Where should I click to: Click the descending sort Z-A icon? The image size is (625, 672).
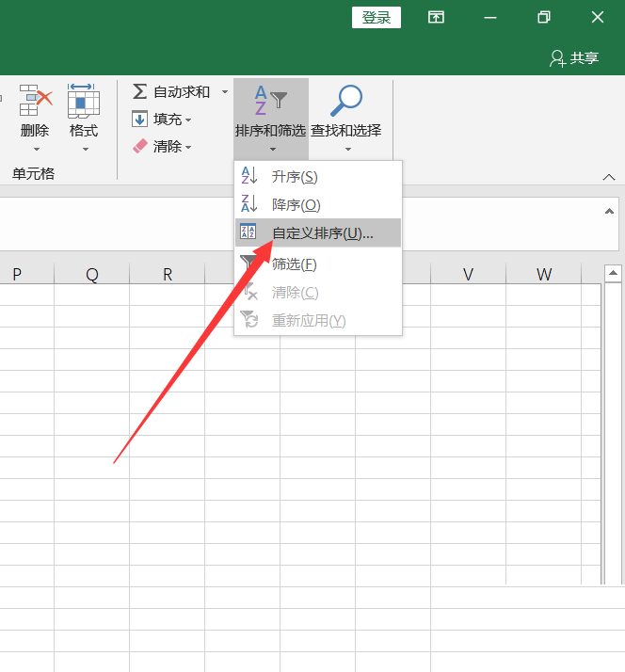[249, 203]
